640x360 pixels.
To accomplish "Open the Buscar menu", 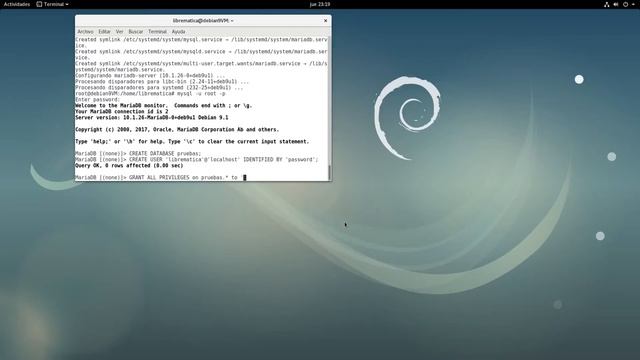I will click(136, 31).
